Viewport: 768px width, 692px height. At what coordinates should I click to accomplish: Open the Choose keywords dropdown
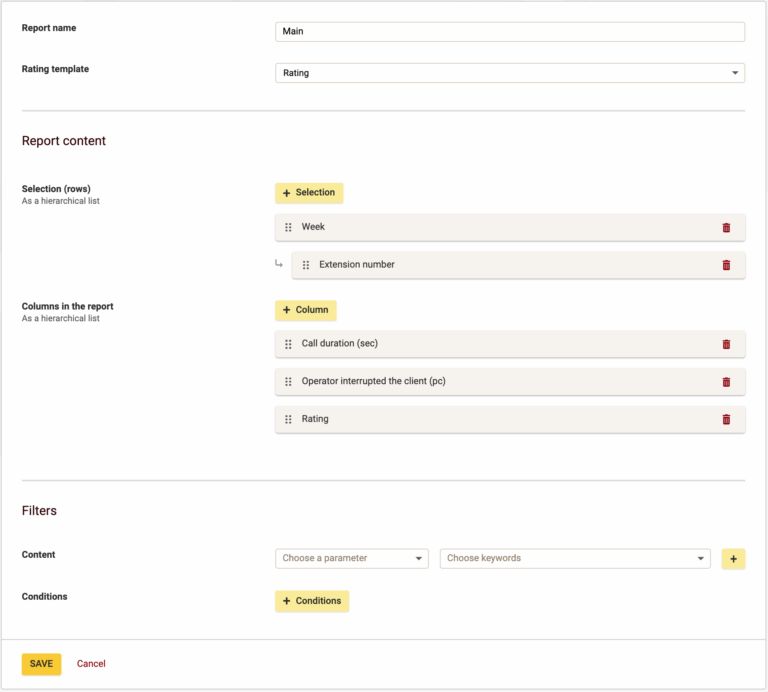point(575,559)
